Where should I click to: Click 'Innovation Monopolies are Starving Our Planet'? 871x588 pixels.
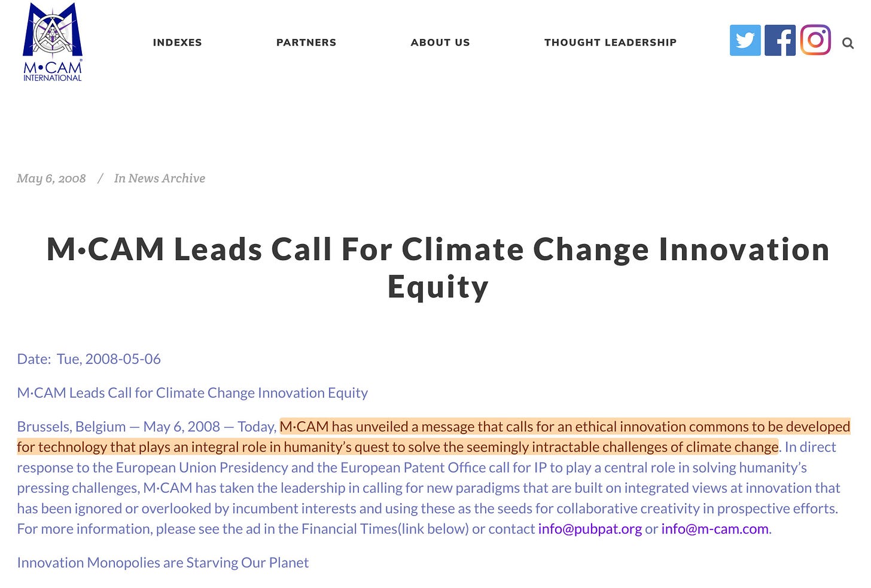click(x=163, y=563)
